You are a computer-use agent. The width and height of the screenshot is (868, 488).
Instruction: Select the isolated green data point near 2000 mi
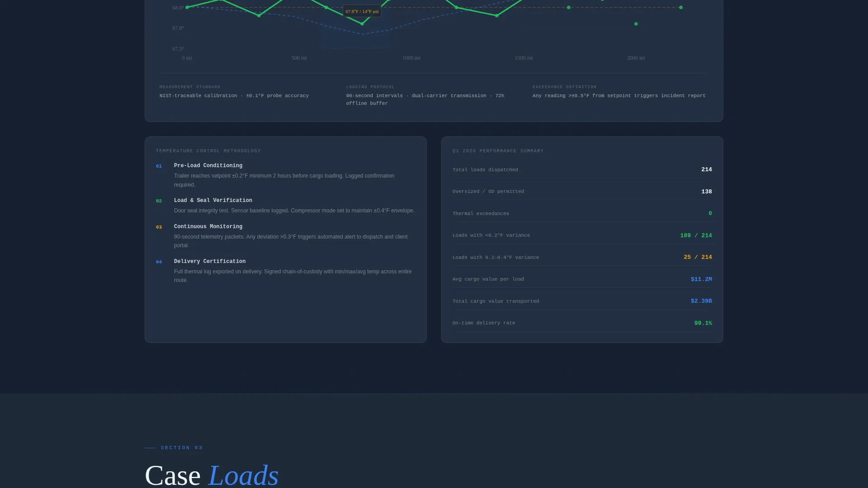click(636, 24)
